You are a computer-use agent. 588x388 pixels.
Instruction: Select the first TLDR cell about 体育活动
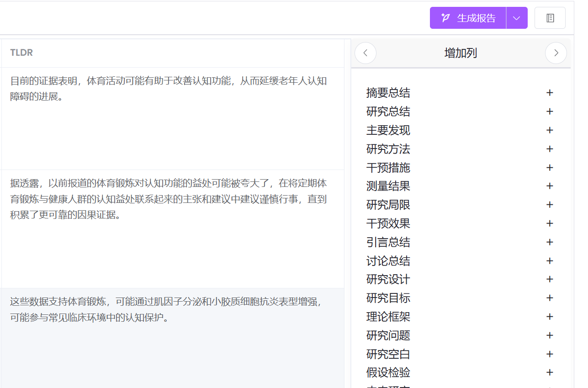[x=168, y=89]
